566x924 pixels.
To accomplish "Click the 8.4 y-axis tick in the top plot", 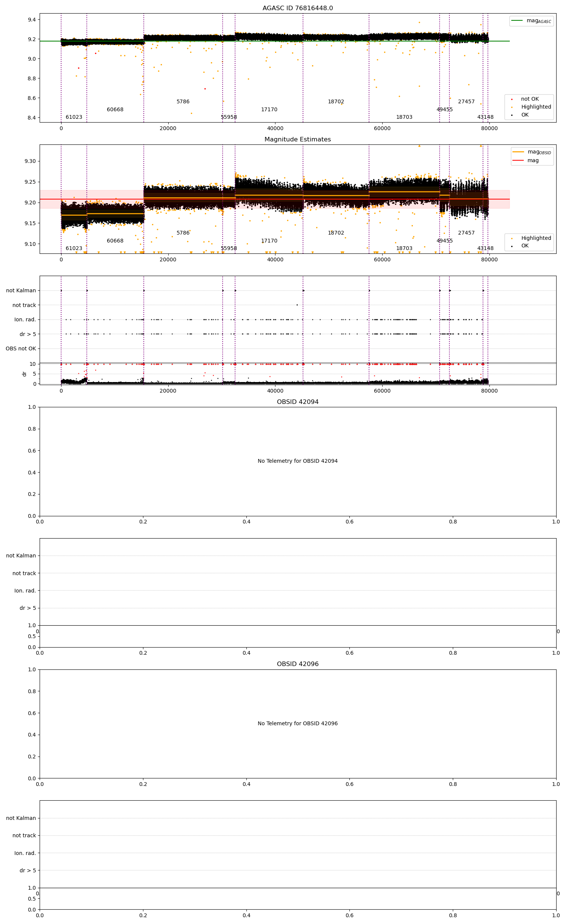I will click(32, 118).
